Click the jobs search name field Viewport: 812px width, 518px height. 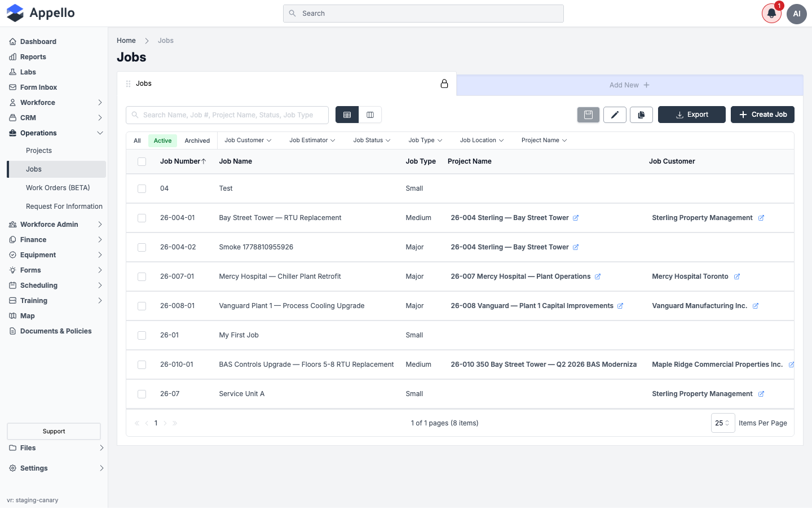click(227, 115)
